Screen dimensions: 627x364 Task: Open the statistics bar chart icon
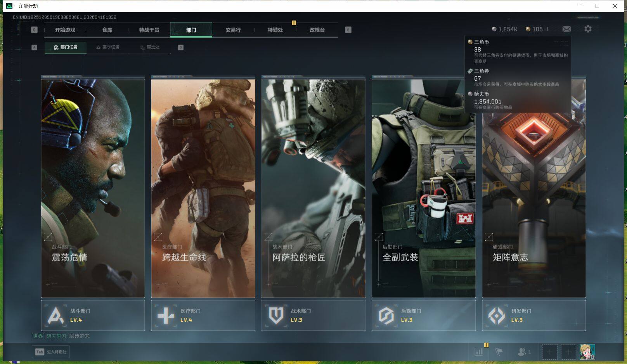click(x=479, y=352)
